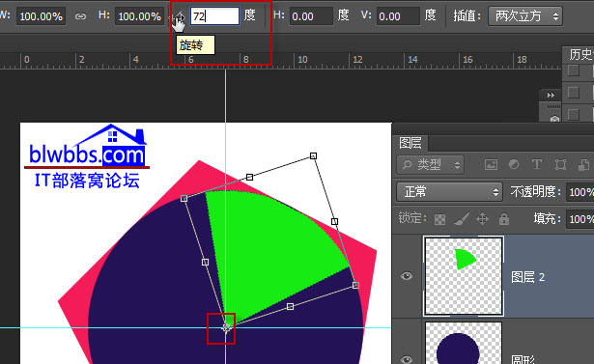Toggle the adjustment layer filter icon
This screenshot has width=594, height=364.
(x=514, y=164)
